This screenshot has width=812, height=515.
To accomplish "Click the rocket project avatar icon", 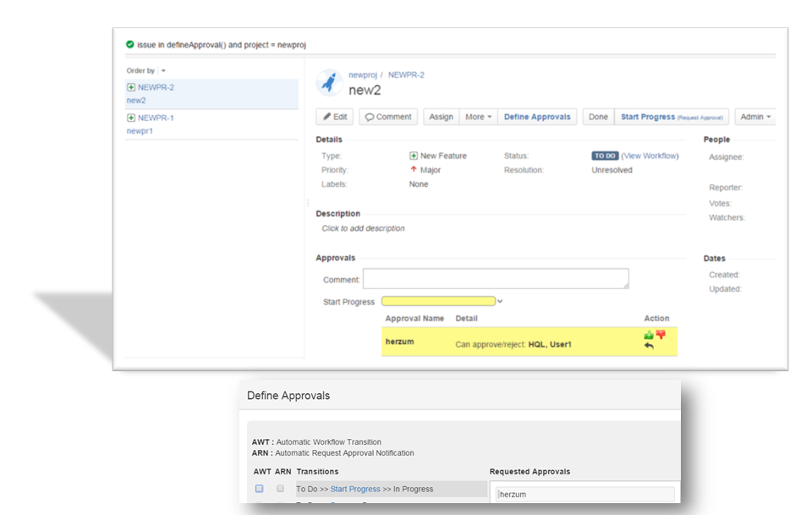I will 328,83.
